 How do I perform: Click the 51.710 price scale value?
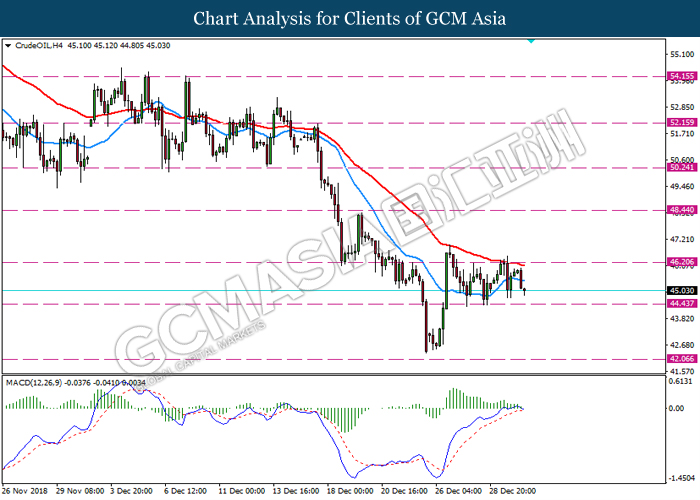[x=682, y=133]
